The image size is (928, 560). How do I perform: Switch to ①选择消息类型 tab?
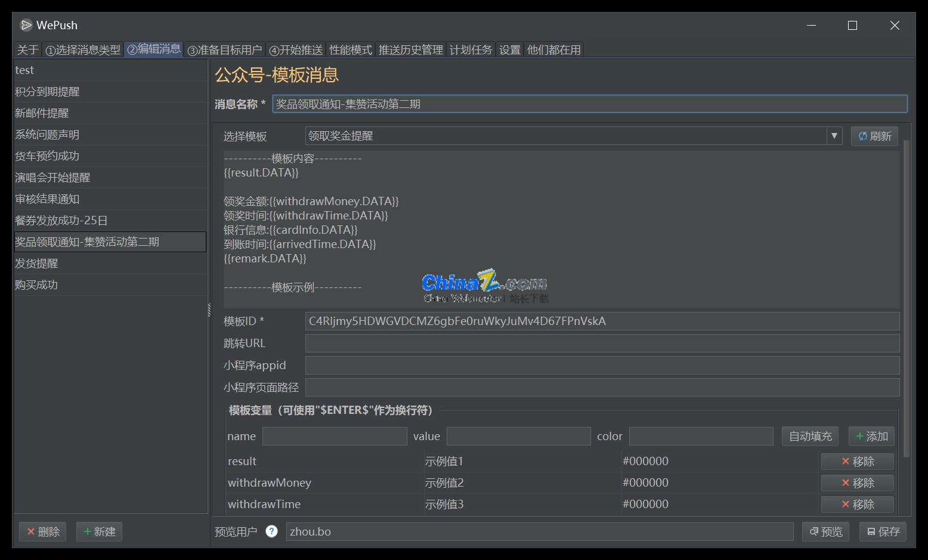coord(83,50)
